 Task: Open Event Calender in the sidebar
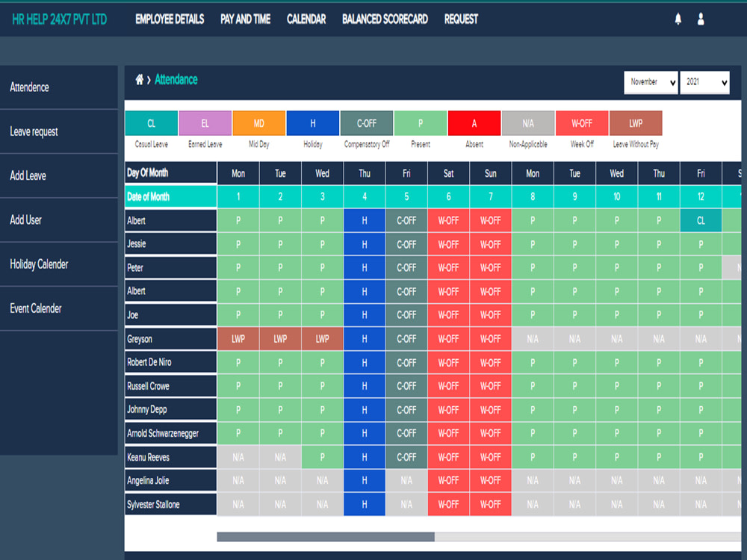coord(58,308)
